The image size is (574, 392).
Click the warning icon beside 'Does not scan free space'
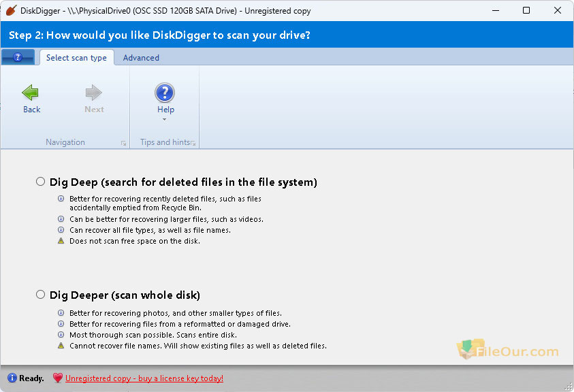point(61,241)
